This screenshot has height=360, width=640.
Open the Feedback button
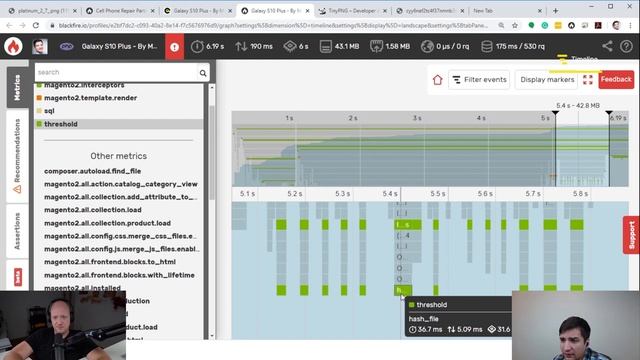tap(616, 79)
